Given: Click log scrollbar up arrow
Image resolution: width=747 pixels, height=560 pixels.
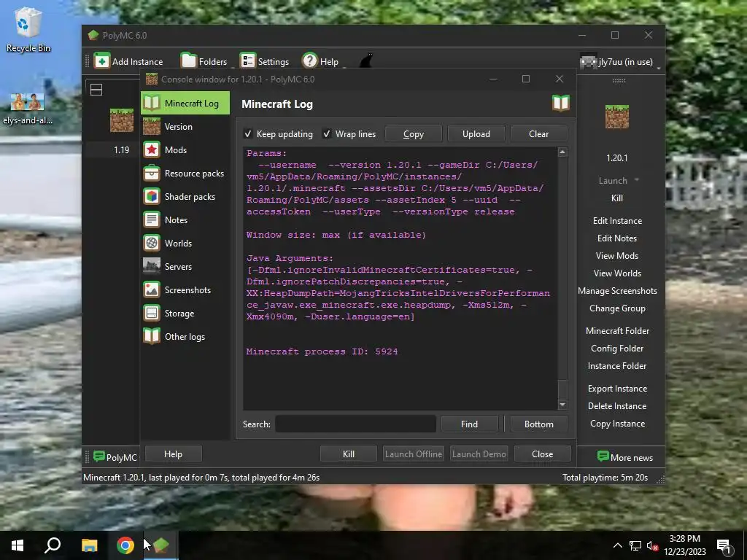Looking at the screenshot, I should (x=562, y=152).
